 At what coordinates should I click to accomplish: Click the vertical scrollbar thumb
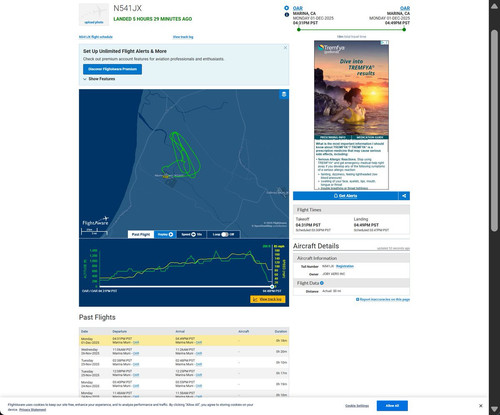494,130
